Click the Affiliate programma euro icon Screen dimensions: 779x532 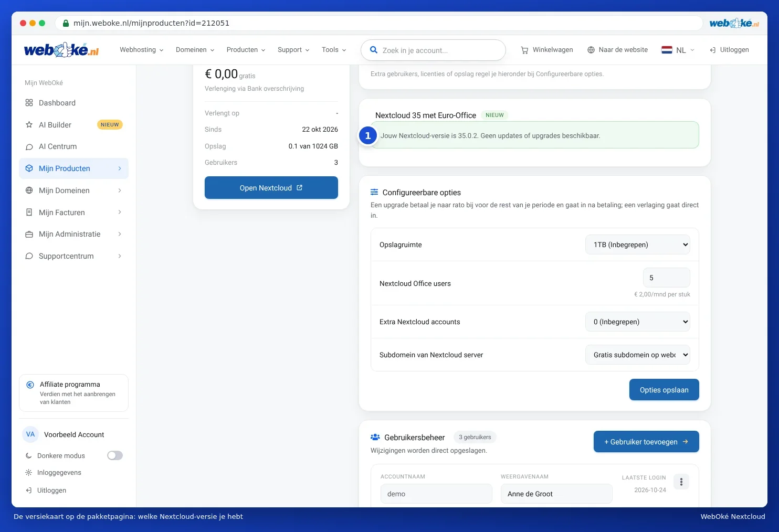[x=30, y=385]
